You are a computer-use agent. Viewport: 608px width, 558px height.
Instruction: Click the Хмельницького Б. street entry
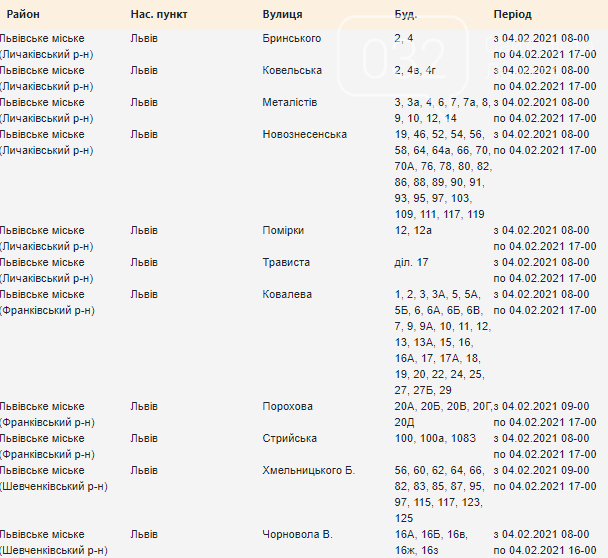309,470
